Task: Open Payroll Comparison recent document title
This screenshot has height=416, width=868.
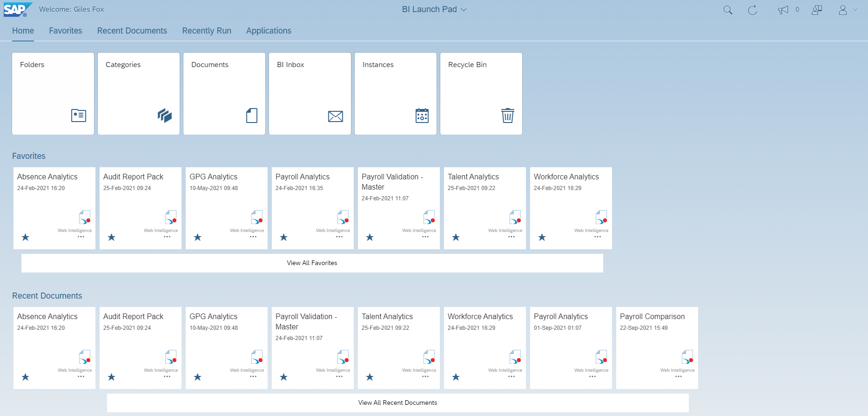Action: 652,317
